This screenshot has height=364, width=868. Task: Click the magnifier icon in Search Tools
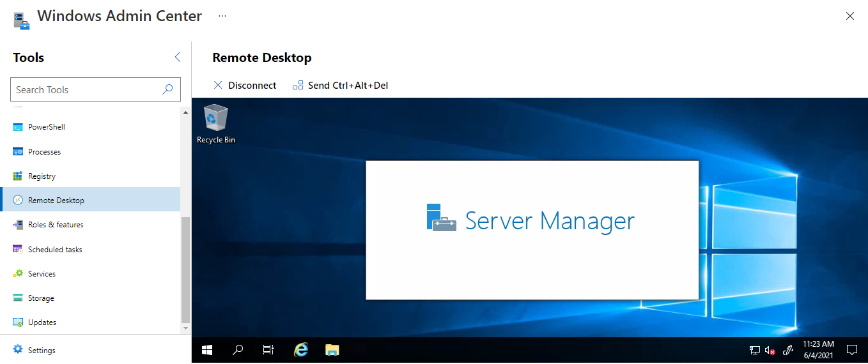(168, 89)
